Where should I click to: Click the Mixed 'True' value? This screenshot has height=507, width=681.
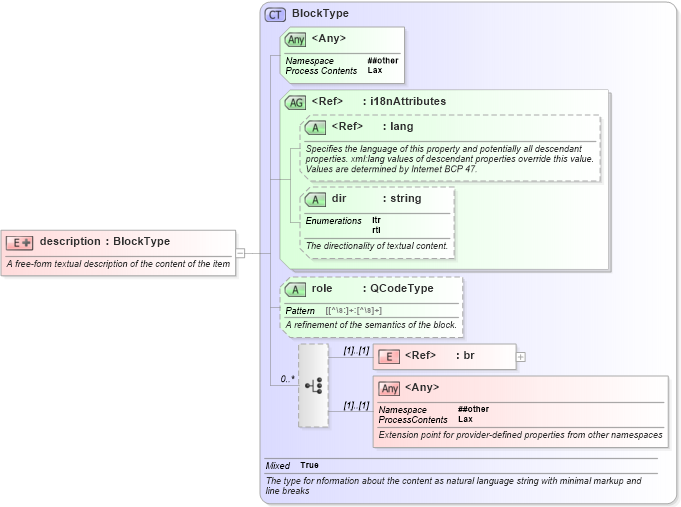coord(309,465)
